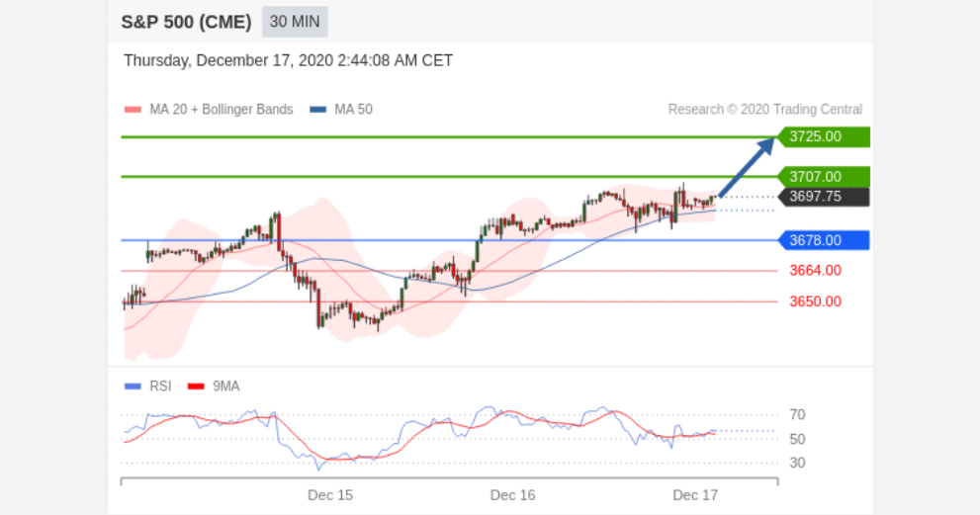Click the Dec 16 date axis label
The image size is (980, 515).
[x=512, y=495]
